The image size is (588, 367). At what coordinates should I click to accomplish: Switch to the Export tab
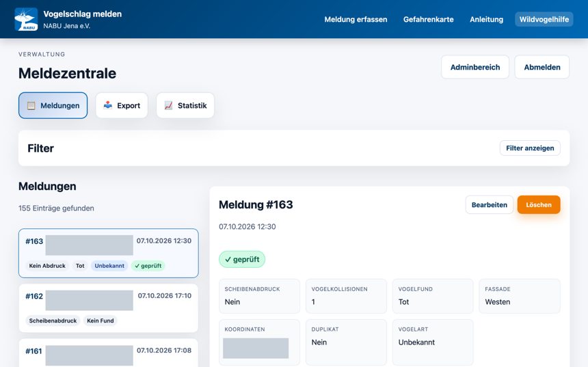122,105
